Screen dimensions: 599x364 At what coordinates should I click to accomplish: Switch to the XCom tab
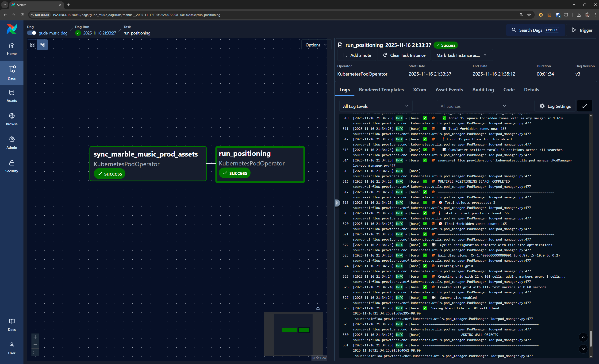pos(419,90)
